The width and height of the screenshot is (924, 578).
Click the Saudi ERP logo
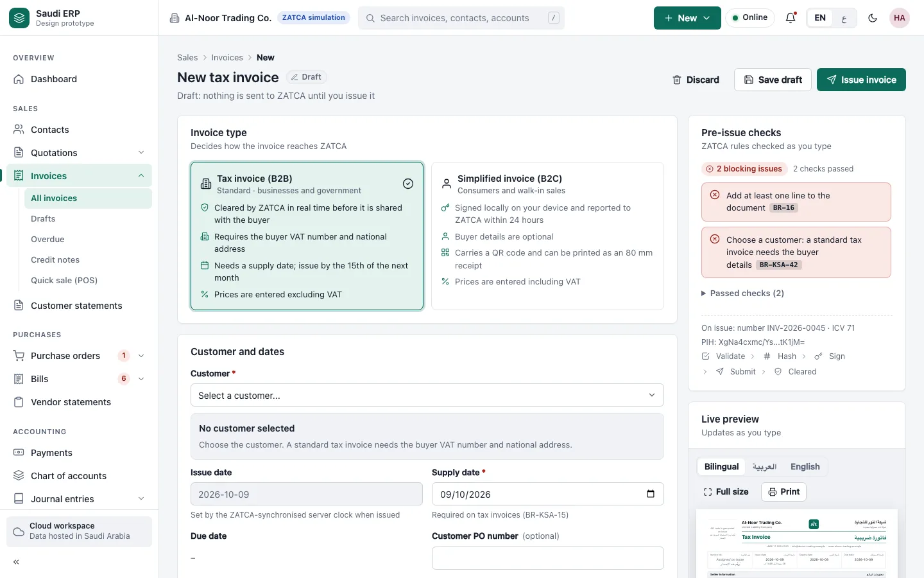[19, 18]
